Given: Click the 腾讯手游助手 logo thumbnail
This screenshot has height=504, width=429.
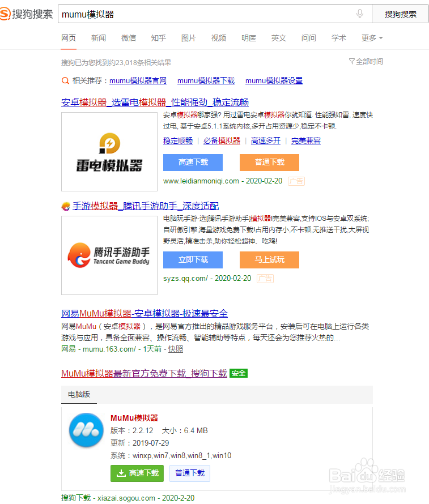Looking at the screenshot, I should click(x=109, y=255).
